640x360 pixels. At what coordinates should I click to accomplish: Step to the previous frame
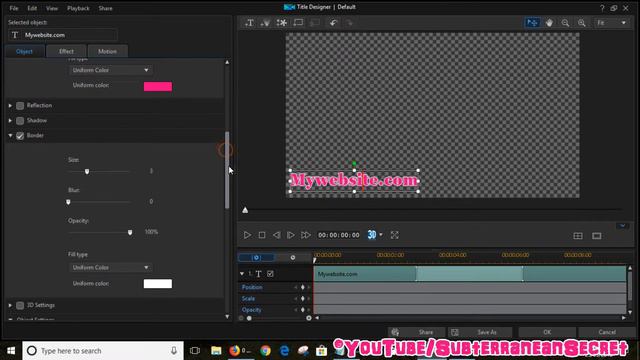(x=276, y=235)
